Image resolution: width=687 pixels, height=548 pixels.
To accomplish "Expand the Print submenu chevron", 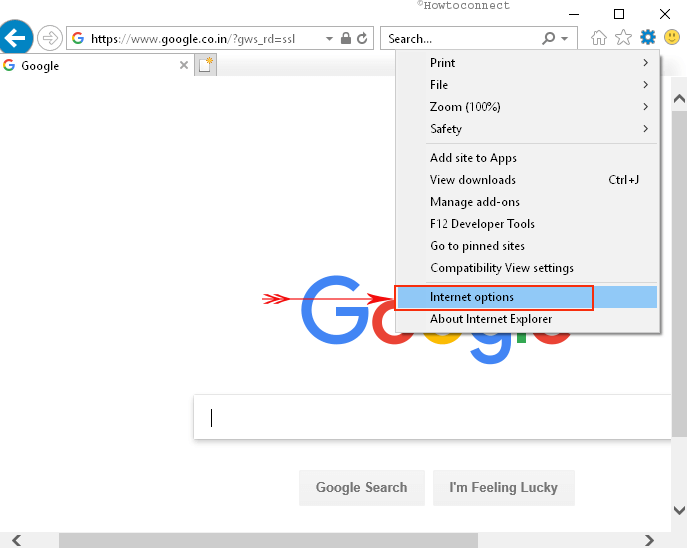I will (645, 63).
